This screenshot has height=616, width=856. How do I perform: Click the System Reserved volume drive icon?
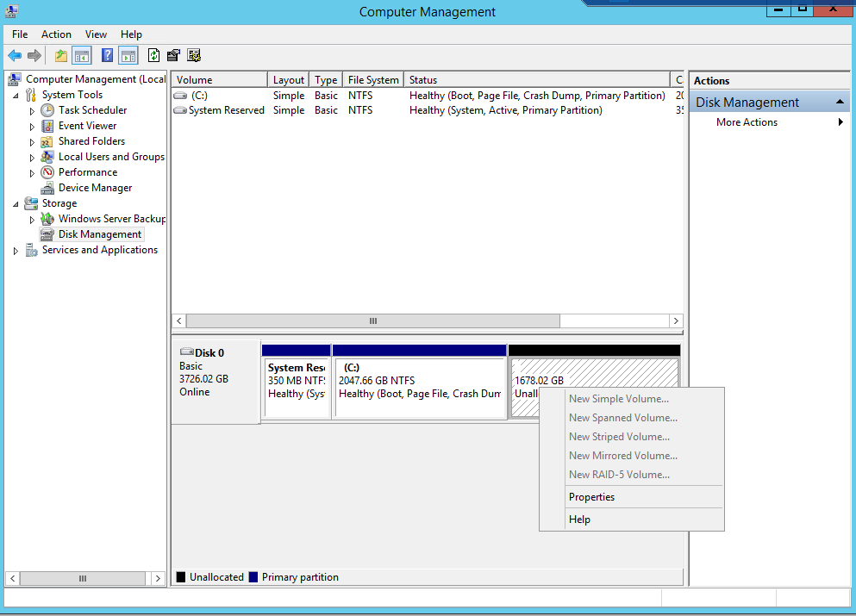(180, 110)
